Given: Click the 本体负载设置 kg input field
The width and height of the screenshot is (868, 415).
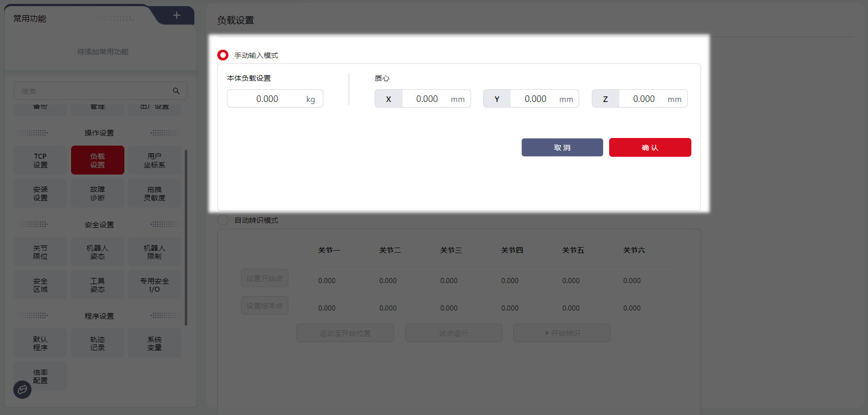Looking at the screenshot, I should (x=267, y=99).
